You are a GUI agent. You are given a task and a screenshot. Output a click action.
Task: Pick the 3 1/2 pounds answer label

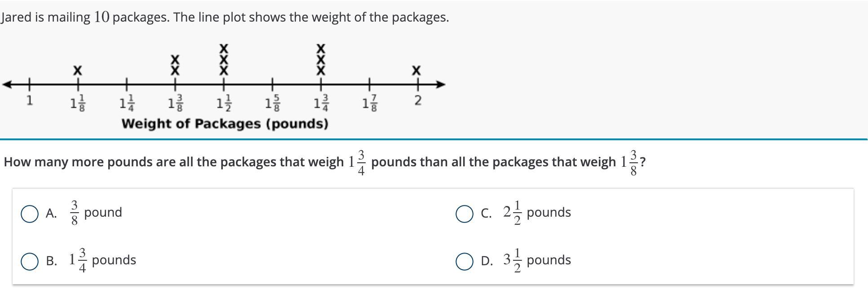click(x=537, y=260)
